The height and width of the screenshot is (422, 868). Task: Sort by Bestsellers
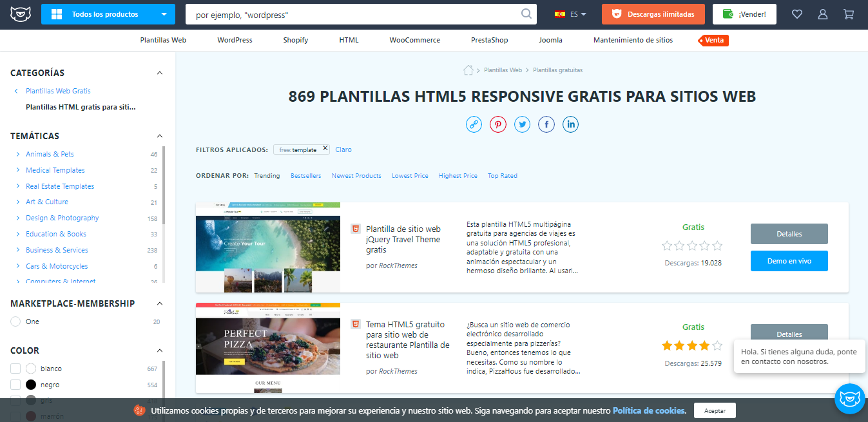pyautogui.click(x=305, y=176)
